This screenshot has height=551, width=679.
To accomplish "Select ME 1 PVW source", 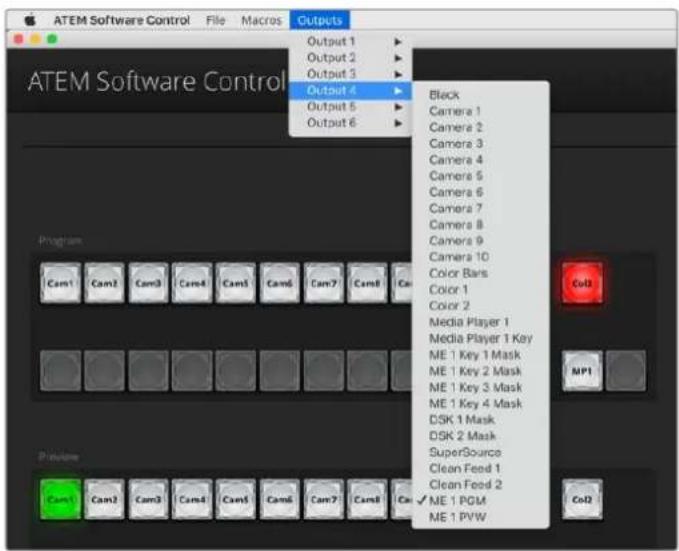I will click(x=481, y=517).
